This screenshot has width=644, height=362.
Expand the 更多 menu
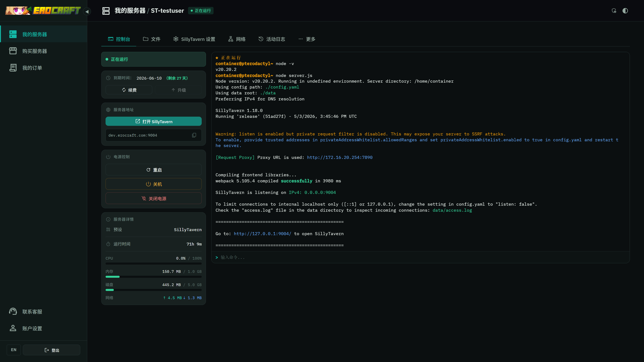tap(307, 39)
